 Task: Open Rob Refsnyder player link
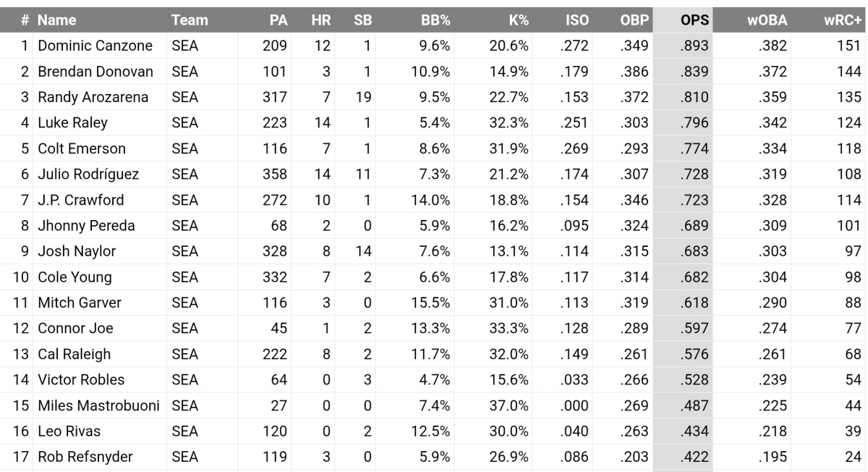pyautogui.click(x=85, y=457)
